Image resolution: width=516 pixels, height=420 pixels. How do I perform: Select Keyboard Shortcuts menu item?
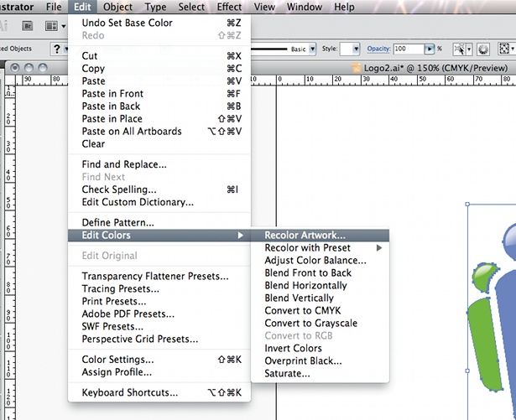point(159,392)
